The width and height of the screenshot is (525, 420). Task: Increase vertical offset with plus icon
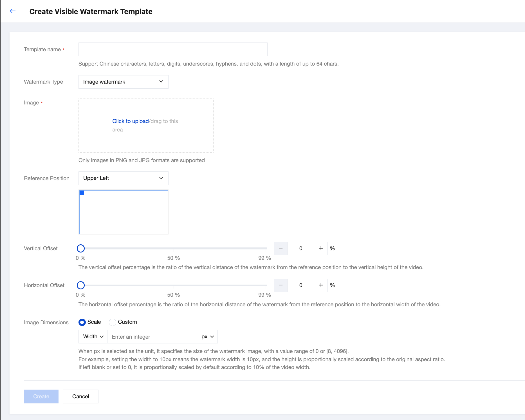point(321,248)
